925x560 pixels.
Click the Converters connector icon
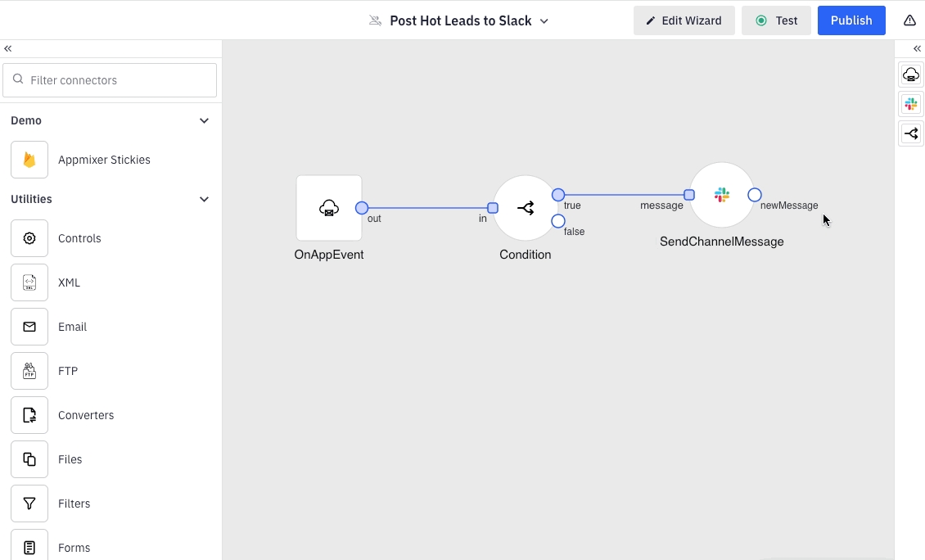[29, 415]
